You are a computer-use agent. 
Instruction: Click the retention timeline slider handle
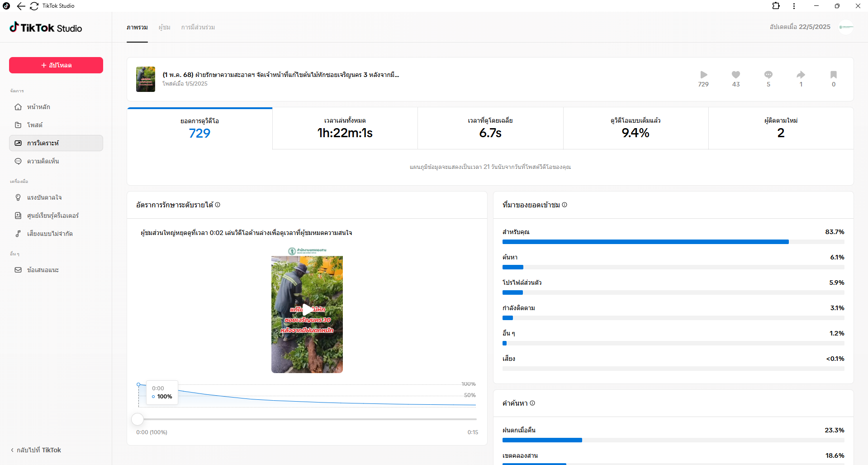(x=138, y=419)
